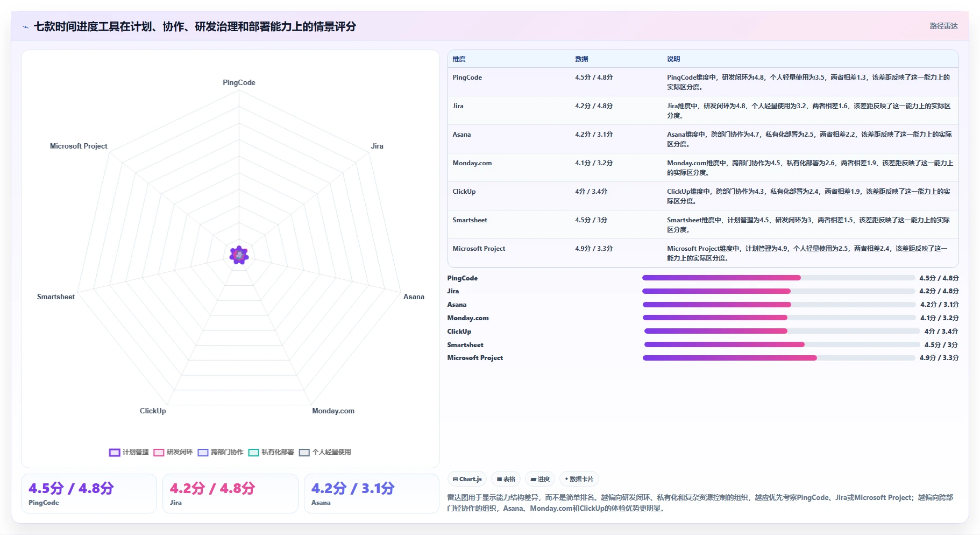980x535 pixels.
Task: Click the data points at radar center
Action: [239, 255]
